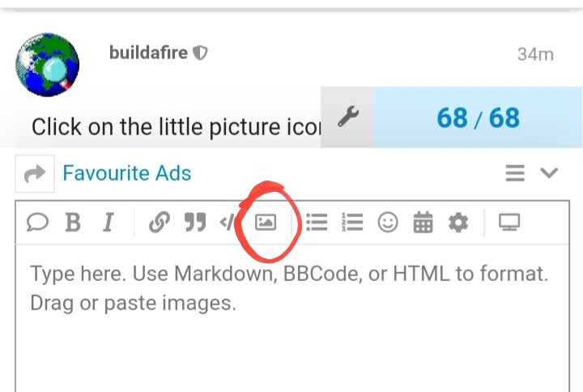Open the composer hamburger menu

click(x=515, y=173)
